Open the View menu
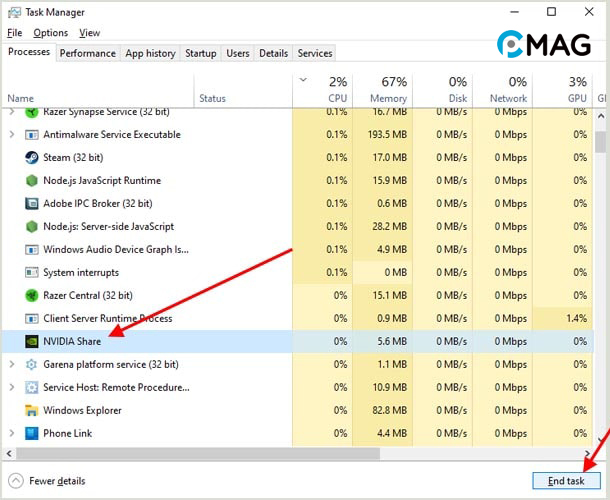The height and width of the screenshot is (500, 610). pyautogui.click(x=90, y=33)
